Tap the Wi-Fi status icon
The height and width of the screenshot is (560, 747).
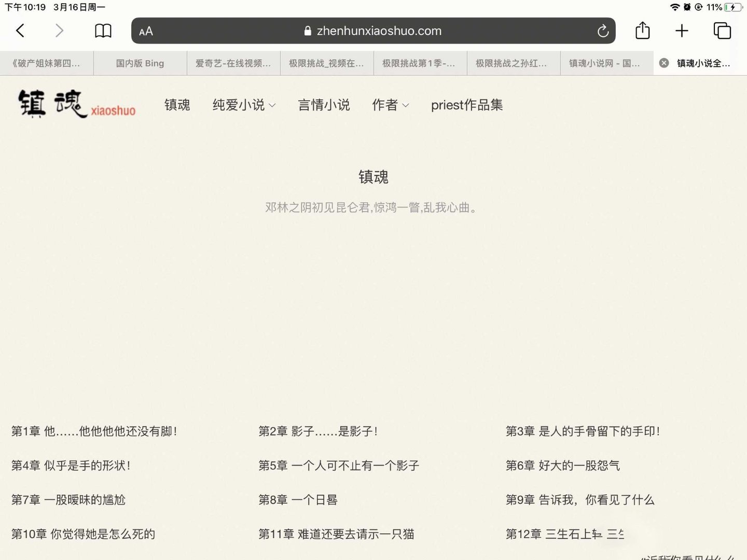pyautogui.click(x=675, y=7)
